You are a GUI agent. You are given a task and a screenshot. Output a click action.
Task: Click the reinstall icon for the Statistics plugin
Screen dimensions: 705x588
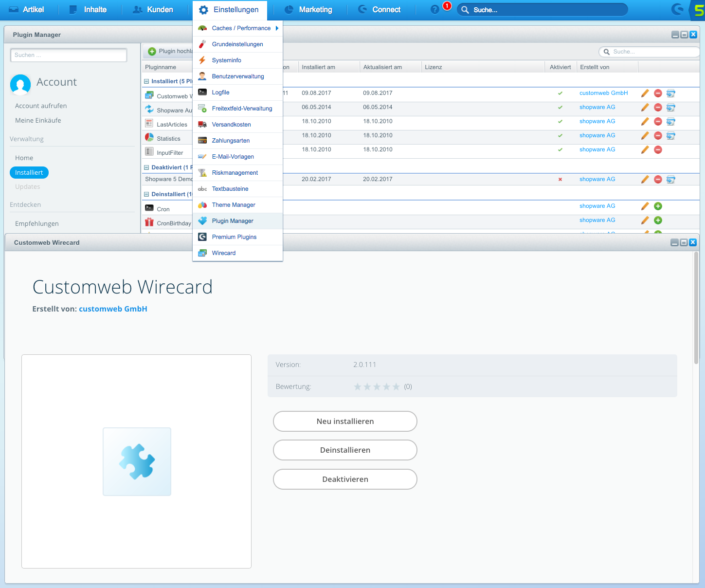(670, 136)
